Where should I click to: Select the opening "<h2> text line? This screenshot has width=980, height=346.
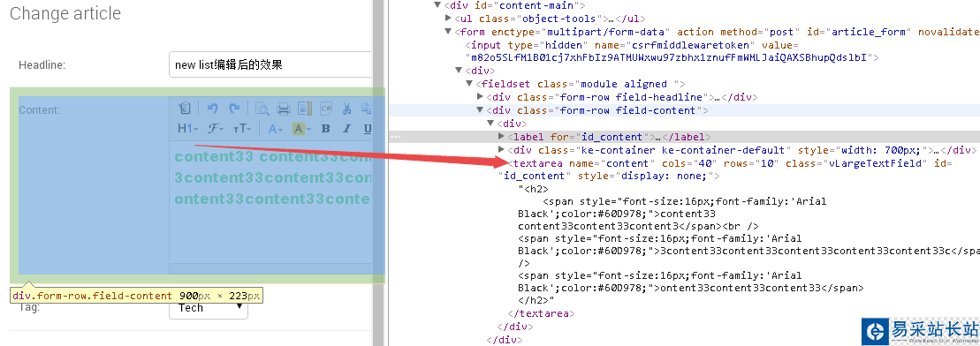pyautogui.click(x=533, y=189)
